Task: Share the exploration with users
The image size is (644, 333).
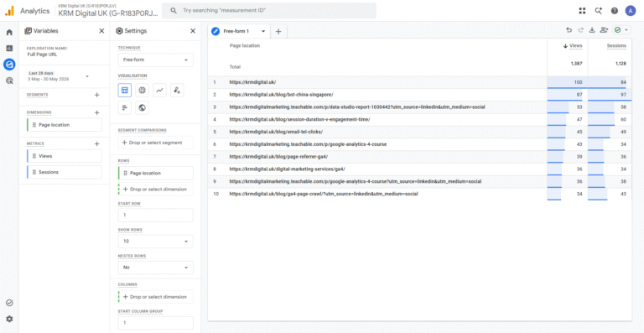Action: (604, 30)
